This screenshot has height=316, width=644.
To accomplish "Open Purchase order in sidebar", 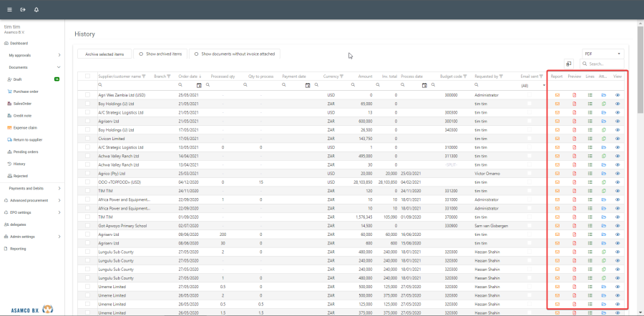I will coord(26,92).
